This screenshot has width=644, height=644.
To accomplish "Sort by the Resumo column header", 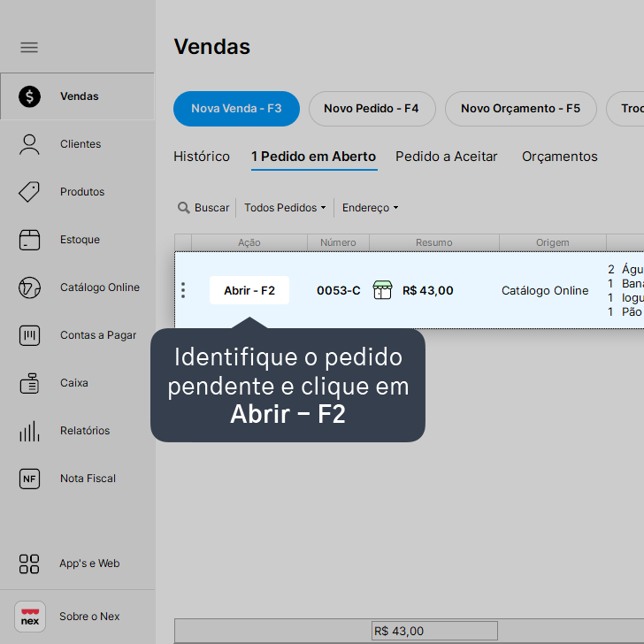I will 434,242.
